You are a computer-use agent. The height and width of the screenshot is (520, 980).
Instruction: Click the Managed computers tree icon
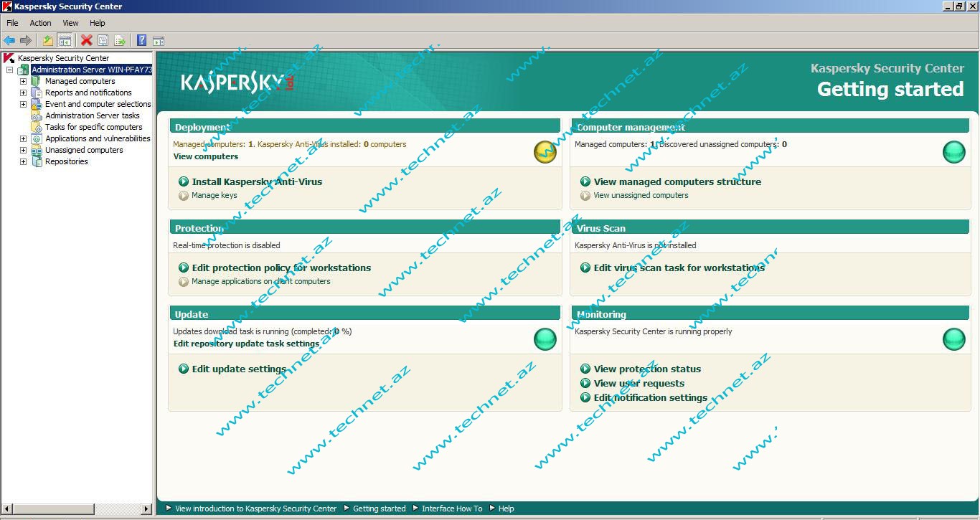37,81
